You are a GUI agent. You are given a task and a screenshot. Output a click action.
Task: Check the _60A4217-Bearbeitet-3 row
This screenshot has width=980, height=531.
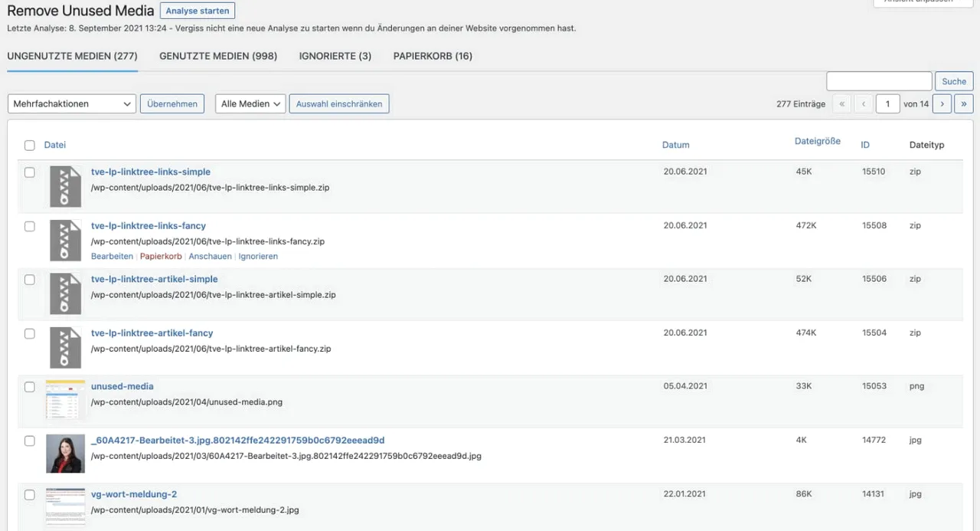[30, 441]
